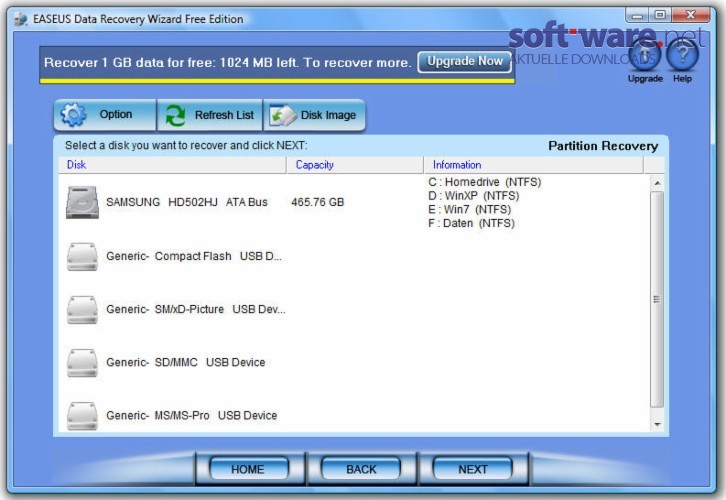The height and width of the screenshot is (500, 726).
Task: Click the Option label text
Action: pos(116,114)
